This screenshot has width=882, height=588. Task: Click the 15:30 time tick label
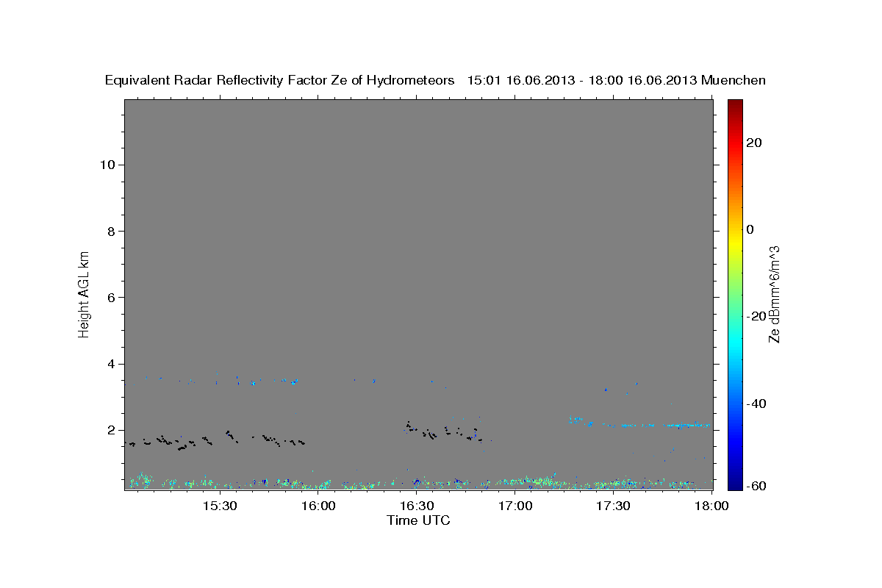click(219, 506)
